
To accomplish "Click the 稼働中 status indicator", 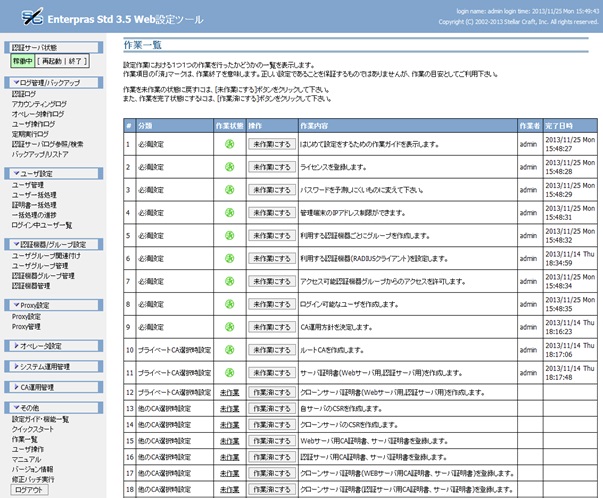I will click(23, 61).
